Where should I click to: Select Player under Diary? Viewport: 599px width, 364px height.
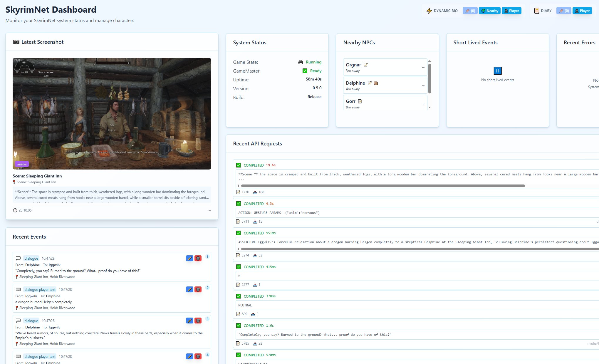click(x=582, y=11)
